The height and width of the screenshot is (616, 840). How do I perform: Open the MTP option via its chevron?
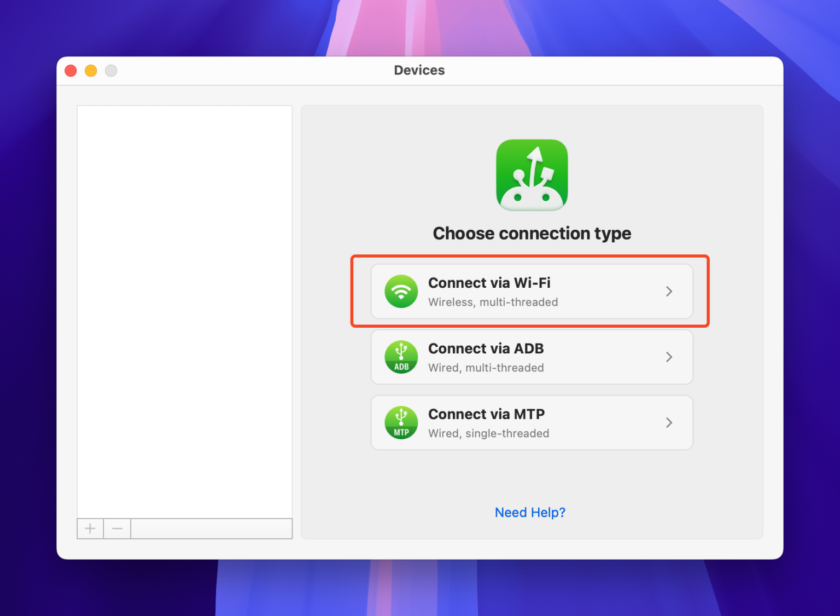pos(669,422)
